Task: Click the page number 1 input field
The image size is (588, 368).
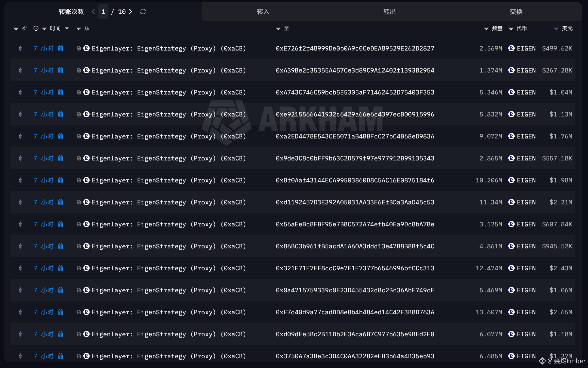Action: [103, 12]
